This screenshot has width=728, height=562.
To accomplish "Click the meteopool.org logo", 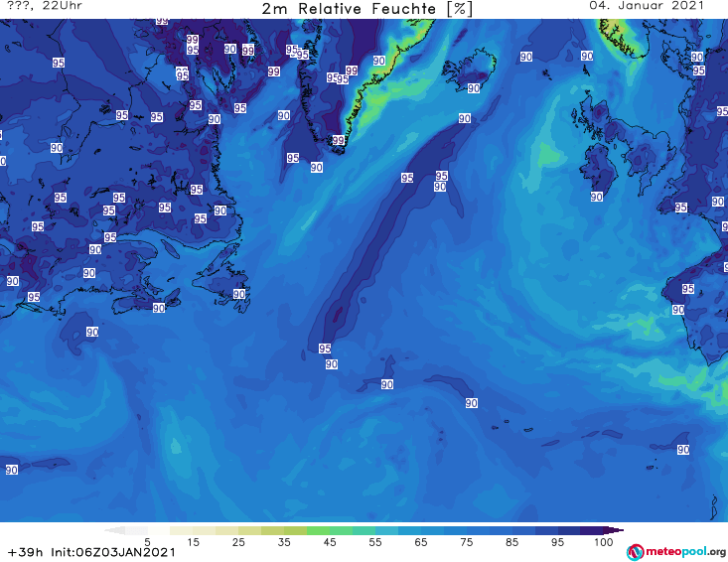I will [676, 552].
